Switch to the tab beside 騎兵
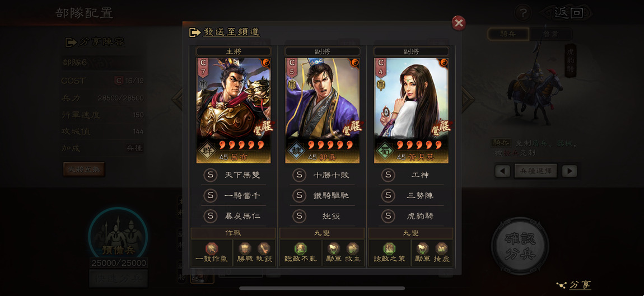The width and height of the screenshot is (644, 296). [550, 34]
